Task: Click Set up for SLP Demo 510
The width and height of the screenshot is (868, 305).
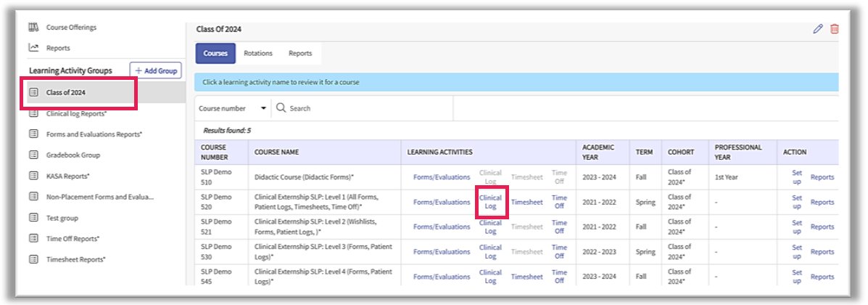Action: click(797, 177)
